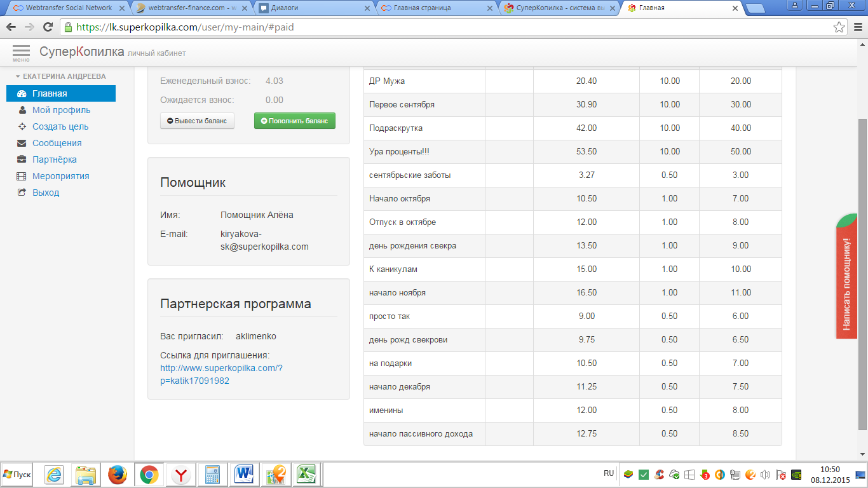Open Yandex browser taskbar icon

(x=181, y=475)
